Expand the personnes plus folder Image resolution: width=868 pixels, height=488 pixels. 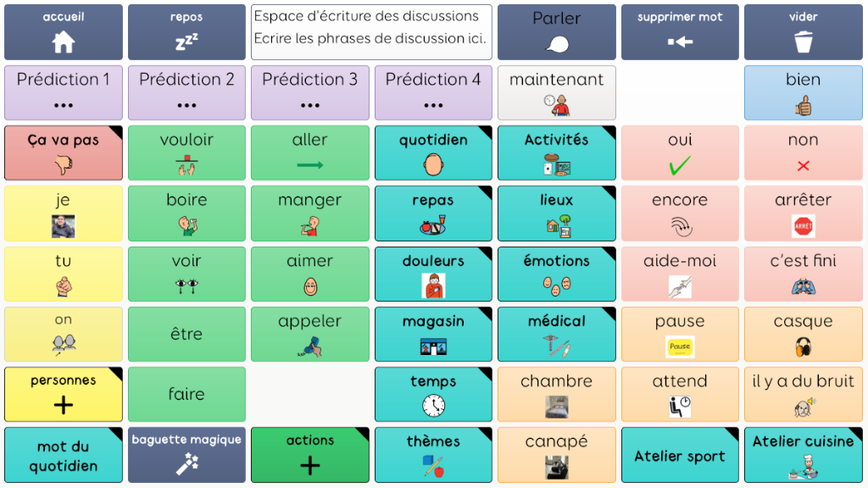(x=64, y=395)
